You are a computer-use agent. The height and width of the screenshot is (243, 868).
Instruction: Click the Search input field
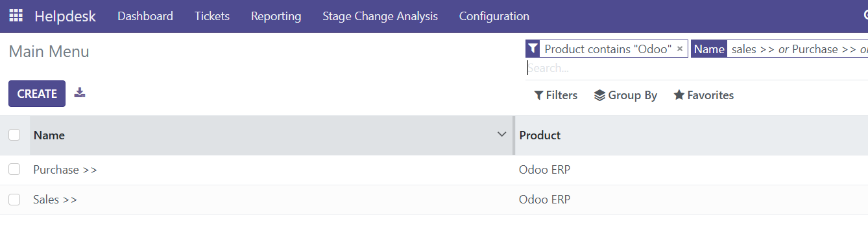[x=697, y=68]
